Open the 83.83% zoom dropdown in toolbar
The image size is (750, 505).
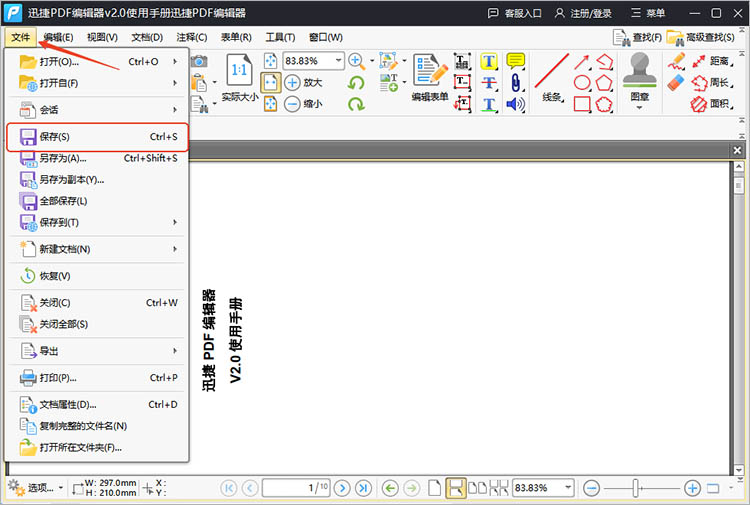339,61
